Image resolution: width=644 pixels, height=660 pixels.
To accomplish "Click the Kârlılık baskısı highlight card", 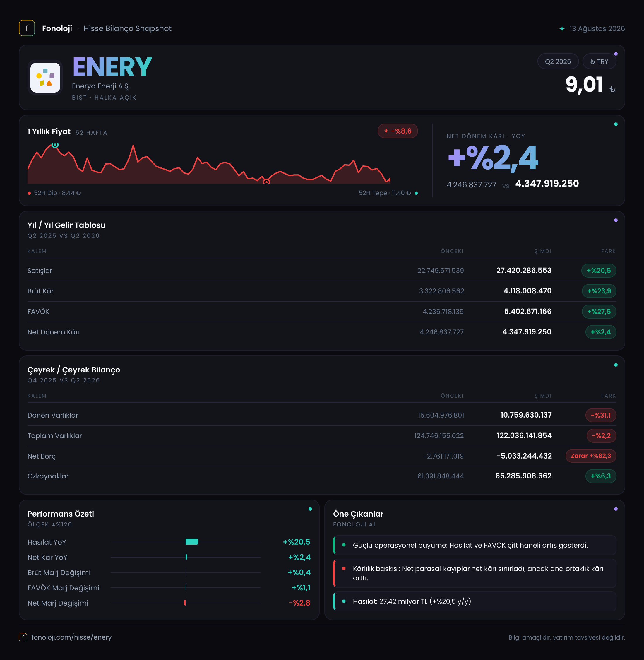I will (475, 573).
